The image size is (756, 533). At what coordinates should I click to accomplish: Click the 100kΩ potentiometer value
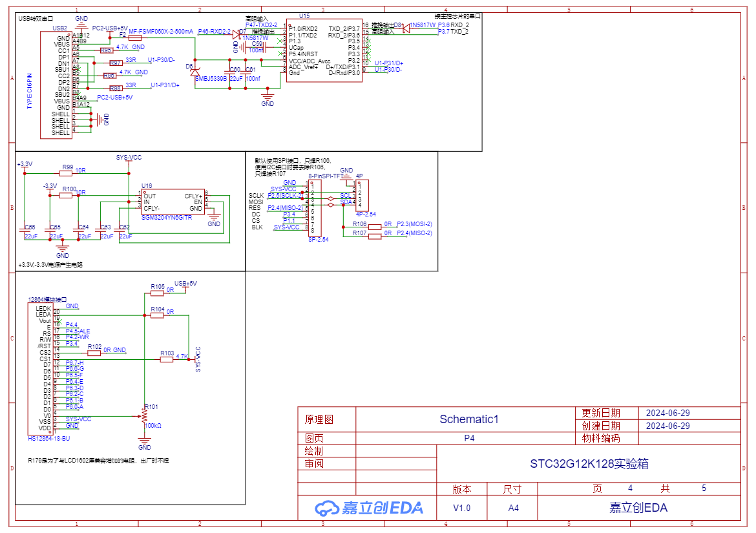[153, 426]
